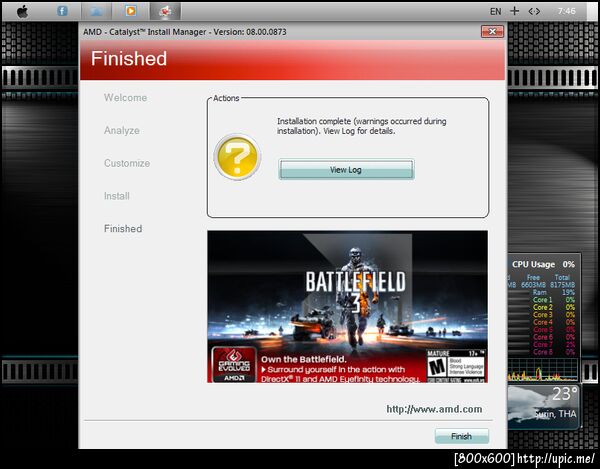Click the Gaming Evolved AMD logo
The image size is (600, 469).
pos(234,365)
